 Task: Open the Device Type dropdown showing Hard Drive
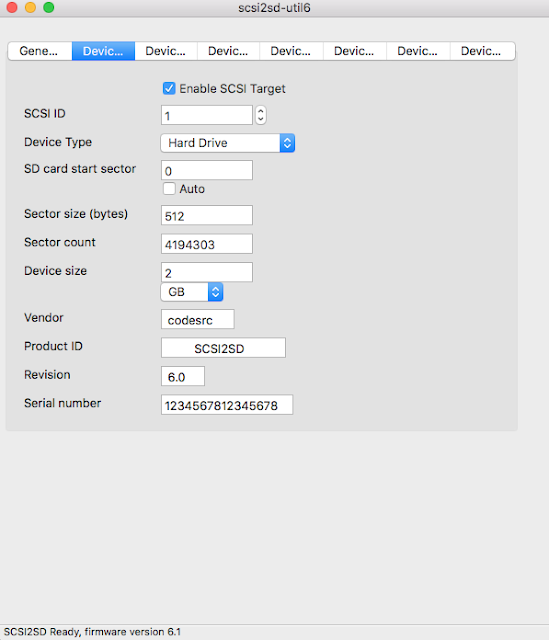tap(228, 143)
